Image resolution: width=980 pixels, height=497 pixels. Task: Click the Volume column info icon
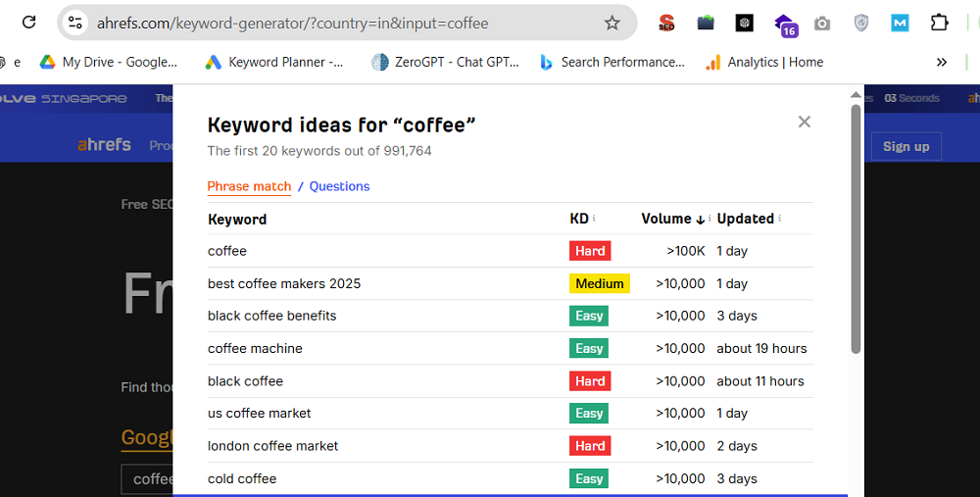tap(710, 219)
